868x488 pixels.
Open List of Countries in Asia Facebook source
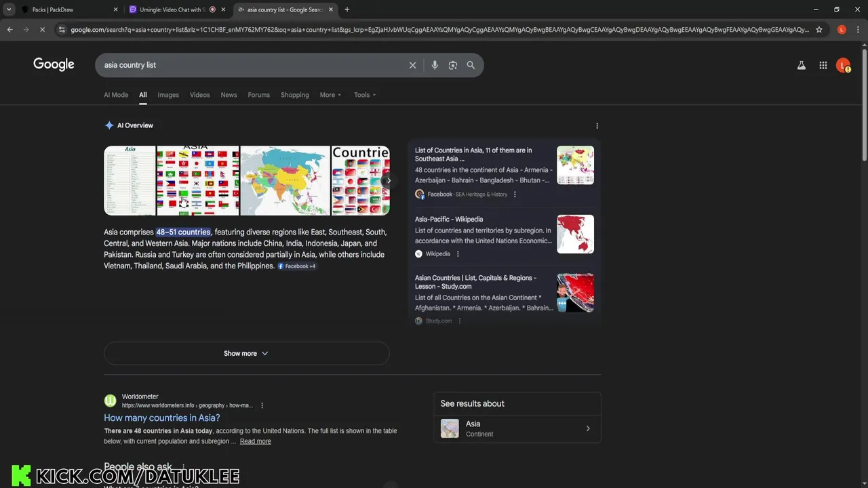tap(473, 155)
